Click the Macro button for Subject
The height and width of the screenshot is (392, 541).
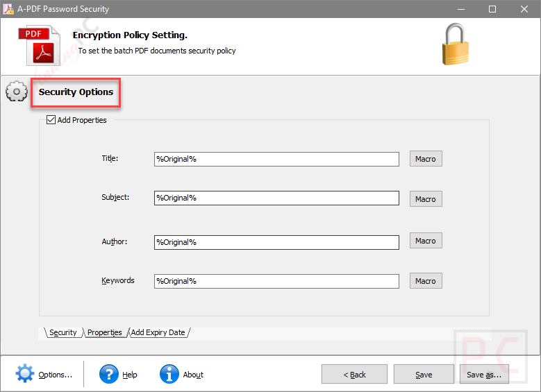click(x=426, y=199)
